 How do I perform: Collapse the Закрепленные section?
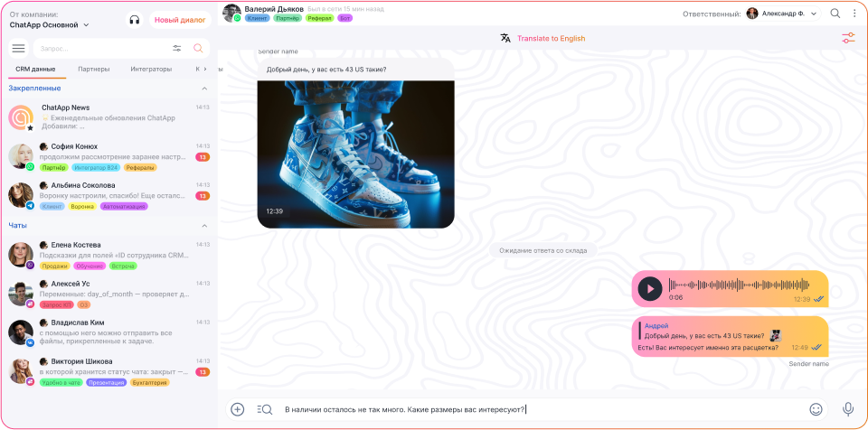(x=204, y=89)
